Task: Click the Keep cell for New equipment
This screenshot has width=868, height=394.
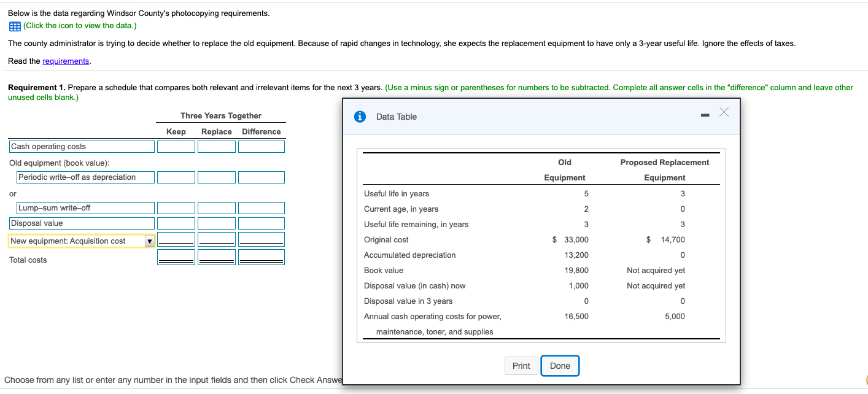Action: [x=176, y=239]
